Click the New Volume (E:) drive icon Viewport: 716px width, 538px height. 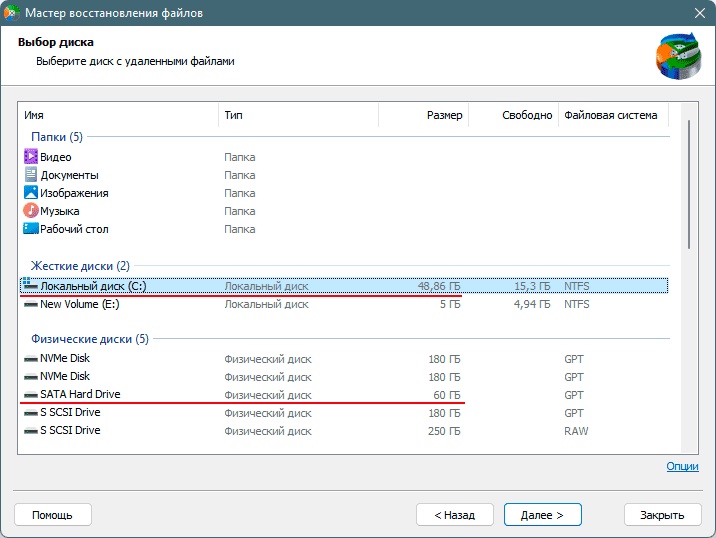(31, 304)
